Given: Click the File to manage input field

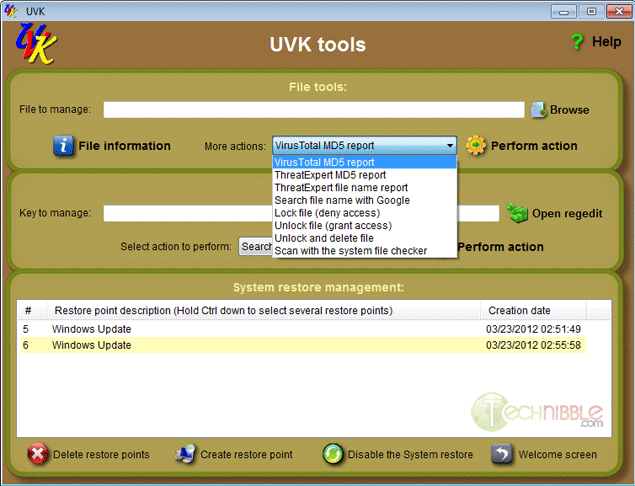Looking at the screenshot, I should pos(314,110).
